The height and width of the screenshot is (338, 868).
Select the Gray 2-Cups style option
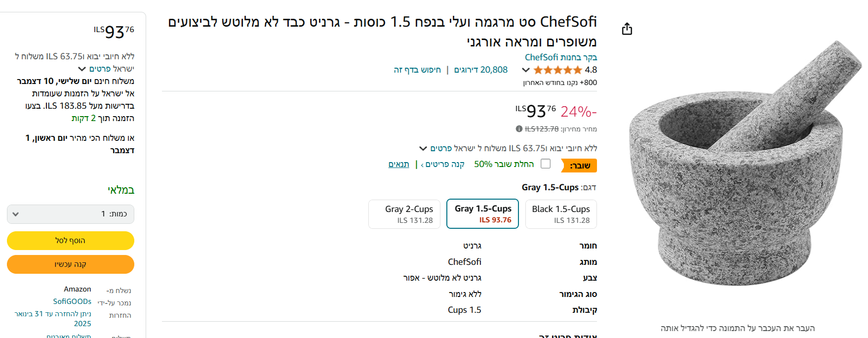coord(404,214)
